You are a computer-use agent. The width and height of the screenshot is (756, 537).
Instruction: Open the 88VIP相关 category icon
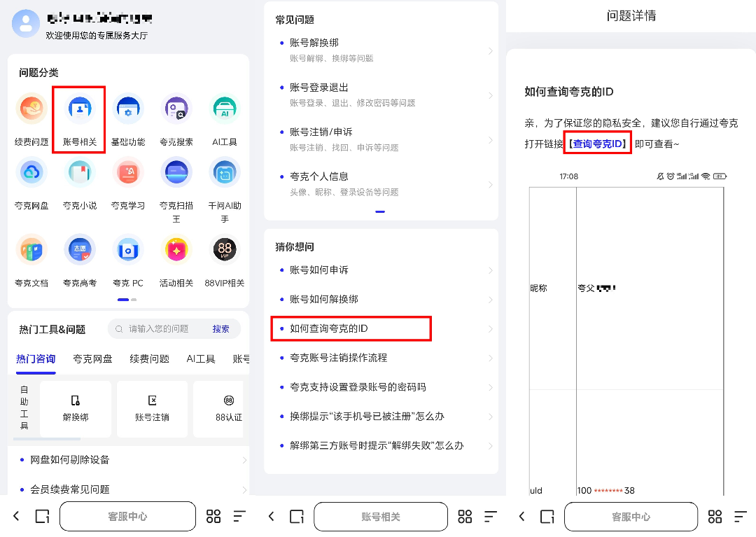(x=225, y=250)
